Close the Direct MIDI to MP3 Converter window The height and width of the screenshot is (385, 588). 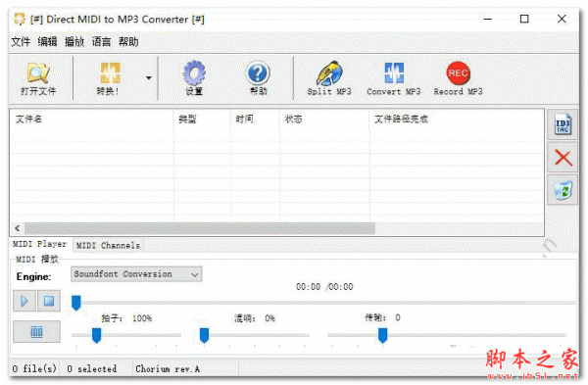[562, 19]
